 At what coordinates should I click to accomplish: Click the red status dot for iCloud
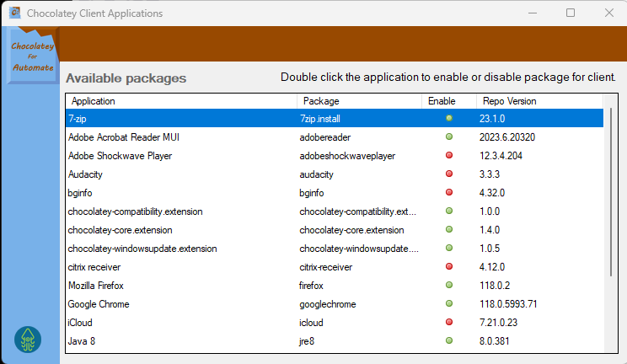tap(449, 323)
